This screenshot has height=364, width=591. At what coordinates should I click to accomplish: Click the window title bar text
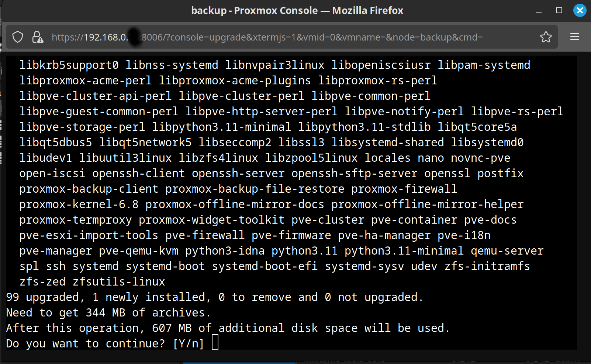point(297,10)
